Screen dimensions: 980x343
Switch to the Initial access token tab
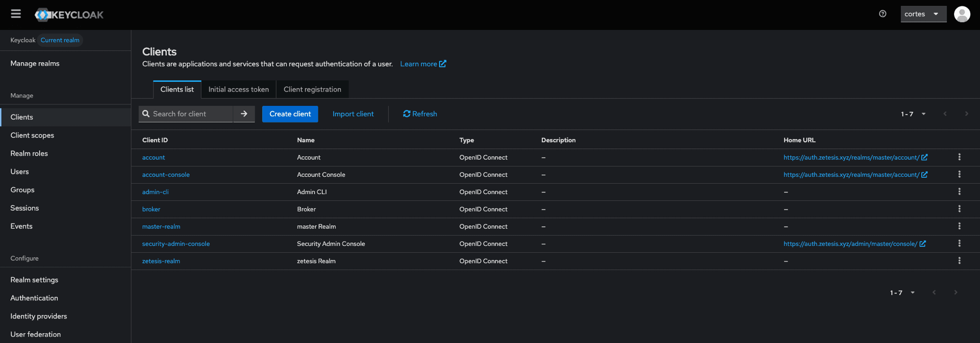pos(239,89)
